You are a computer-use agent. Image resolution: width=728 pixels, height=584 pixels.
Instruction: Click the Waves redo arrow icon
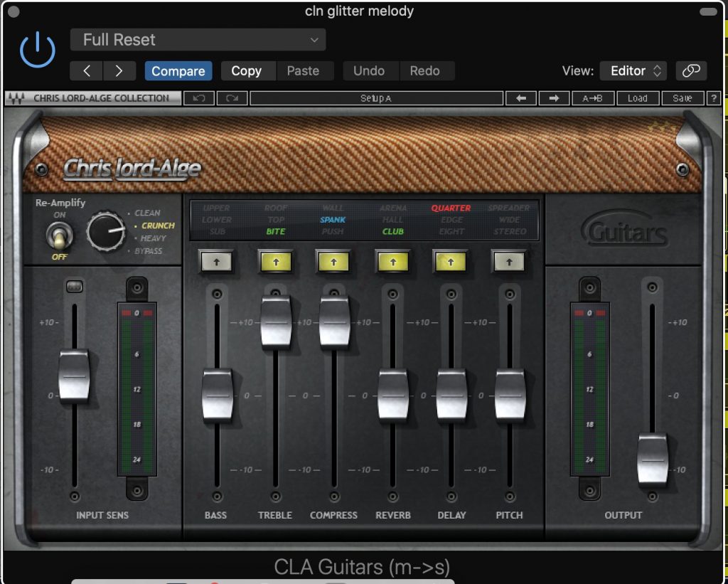[x=232, y=98]
